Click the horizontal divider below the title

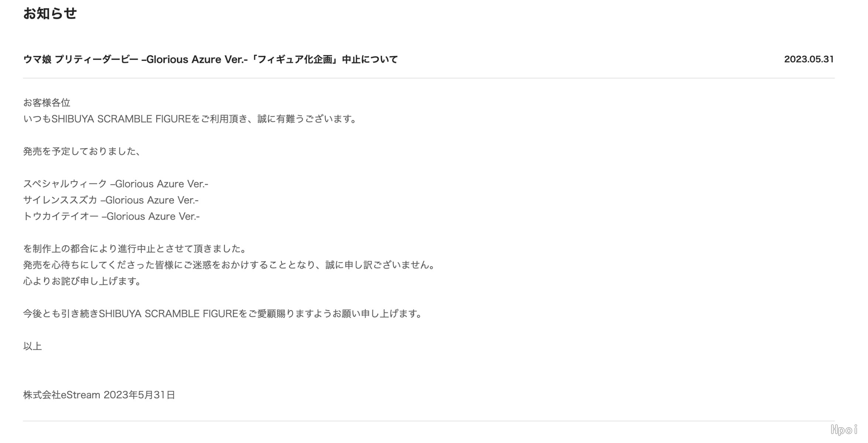tap(428, 78)
